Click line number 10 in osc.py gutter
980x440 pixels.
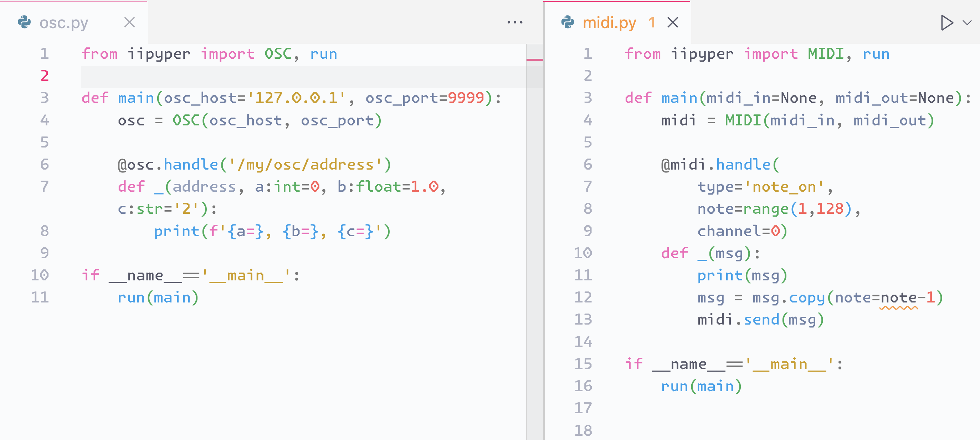click(40, 275)
